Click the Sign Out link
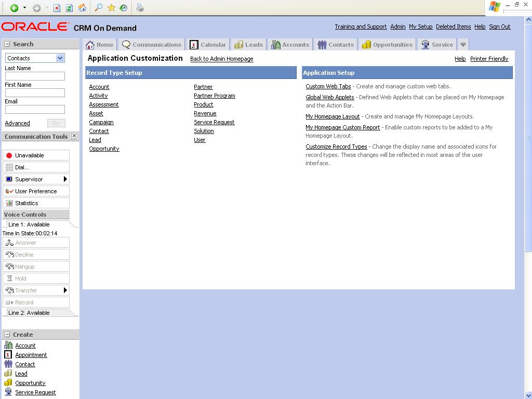 499,26
